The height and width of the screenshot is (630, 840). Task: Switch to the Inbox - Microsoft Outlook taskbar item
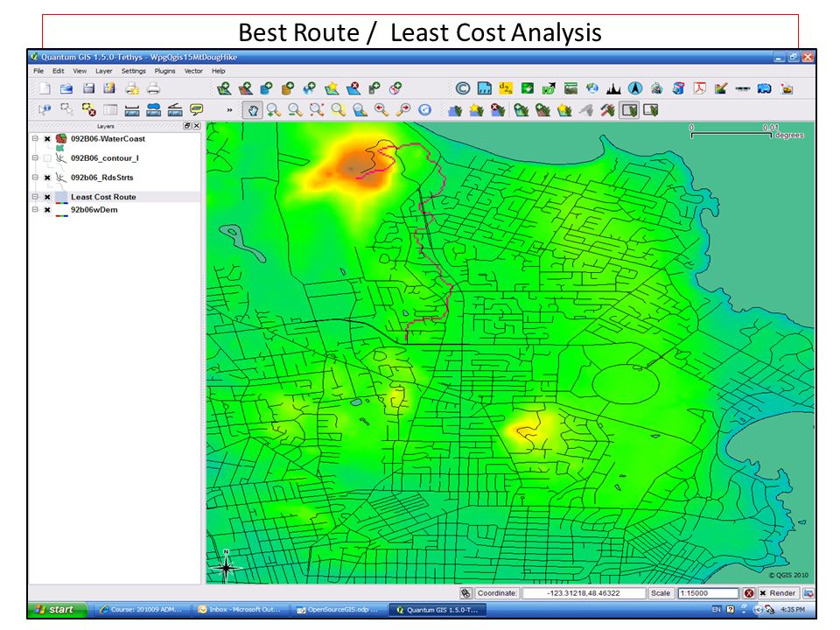pyautogui.click(x=241, y=610)
